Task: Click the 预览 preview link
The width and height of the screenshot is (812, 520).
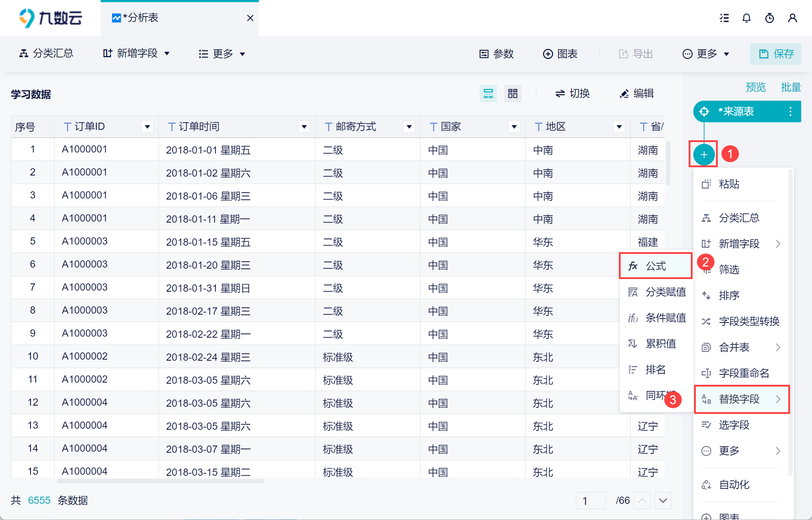Action: (756, 87)
